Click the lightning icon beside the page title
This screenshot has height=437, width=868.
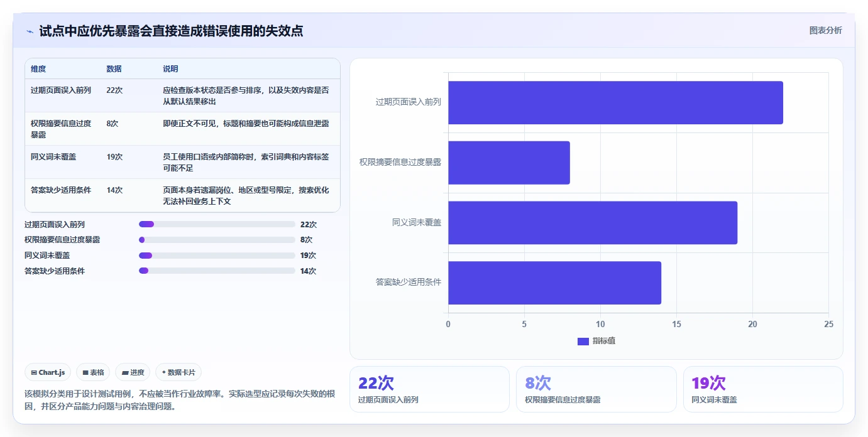[x=30, y=31]
